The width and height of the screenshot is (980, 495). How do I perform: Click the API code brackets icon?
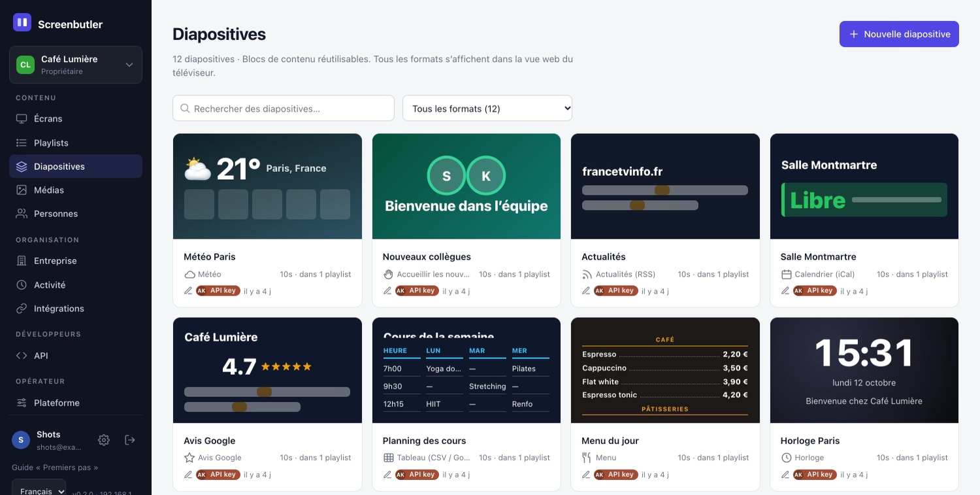22,356
